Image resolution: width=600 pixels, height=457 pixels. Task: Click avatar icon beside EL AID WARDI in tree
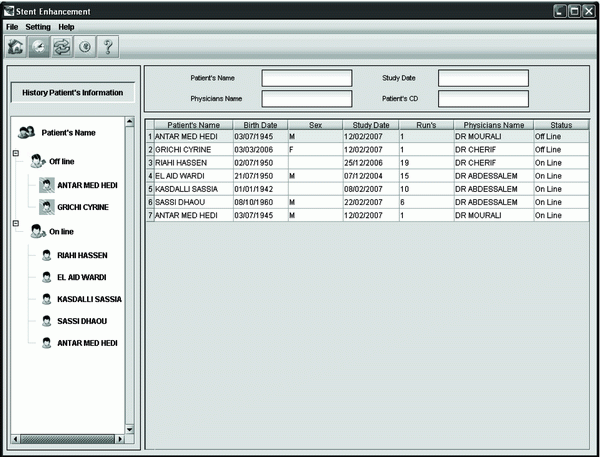pos(47,277)
